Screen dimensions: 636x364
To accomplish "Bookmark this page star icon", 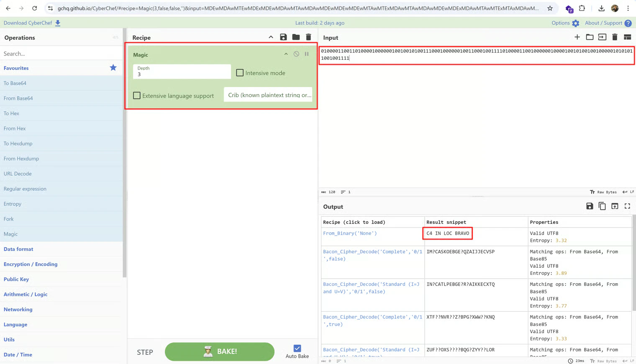I will tap(550, 8).
